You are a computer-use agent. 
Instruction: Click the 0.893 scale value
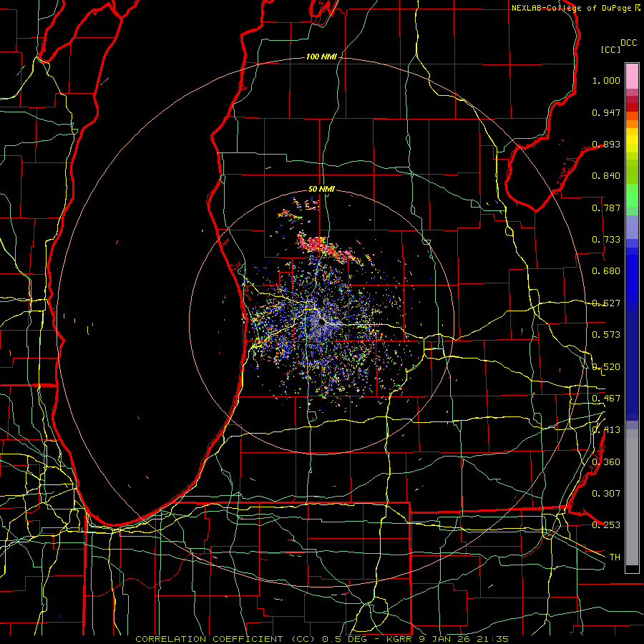pos(606,144)
